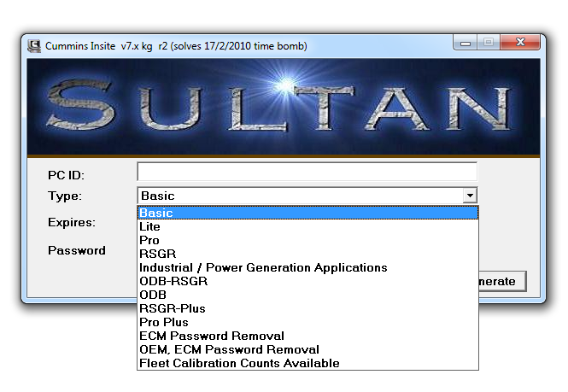Click the PC ID input field
The image size is (568, 392).
[307, 172]
